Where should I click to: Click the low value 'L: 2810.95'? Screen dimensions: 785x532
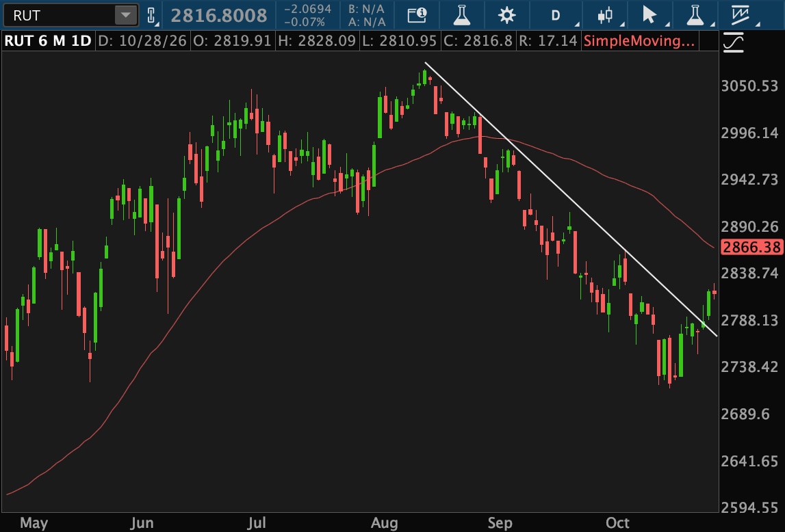(x=400, y=40)
